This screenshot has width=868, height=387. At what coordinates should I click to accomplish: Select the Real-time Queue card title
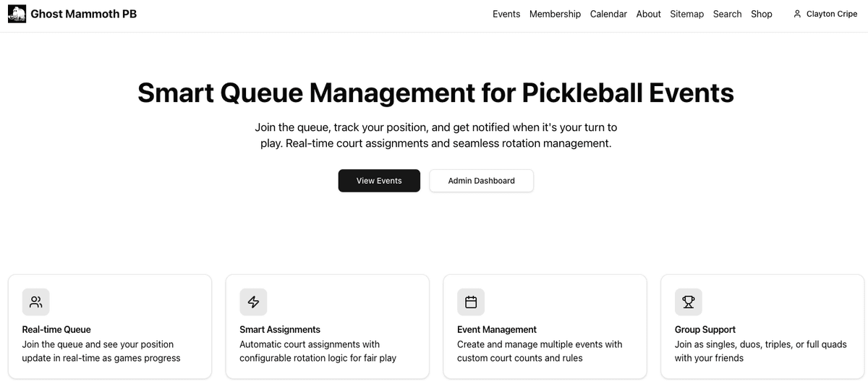tap(56, 329)
